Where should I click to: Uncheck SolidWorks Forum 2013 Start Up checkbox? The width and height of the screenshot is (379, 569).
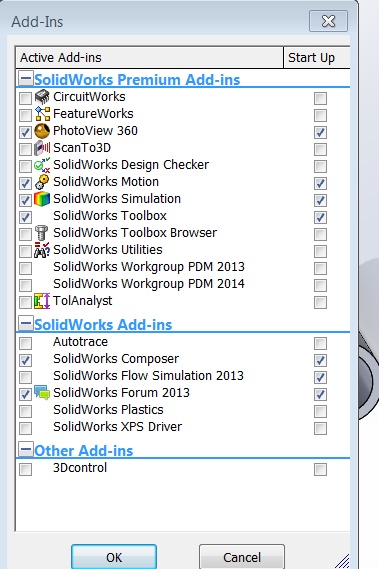coord(320,394)
